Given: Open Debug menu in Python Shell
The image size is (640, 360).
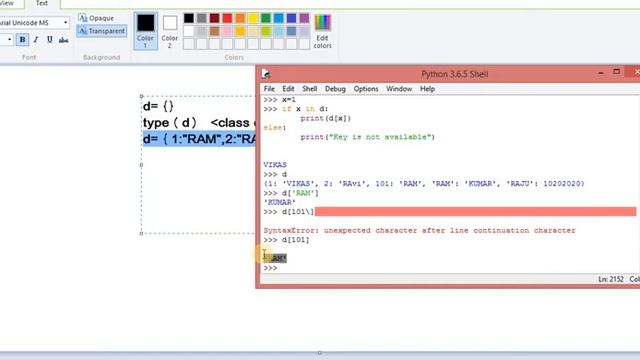Looking at the screenshot, I should [335, 89].
